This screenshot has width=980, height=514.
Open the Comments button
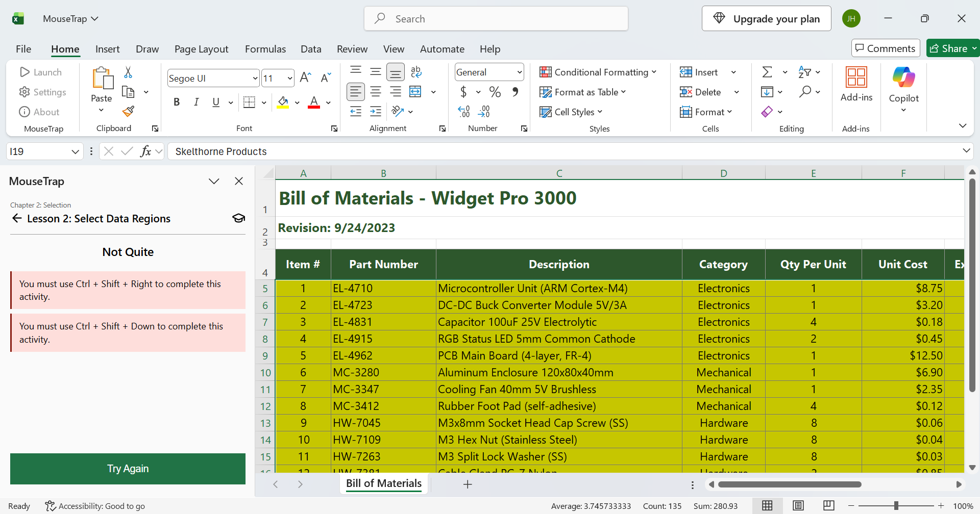[885, 48]
